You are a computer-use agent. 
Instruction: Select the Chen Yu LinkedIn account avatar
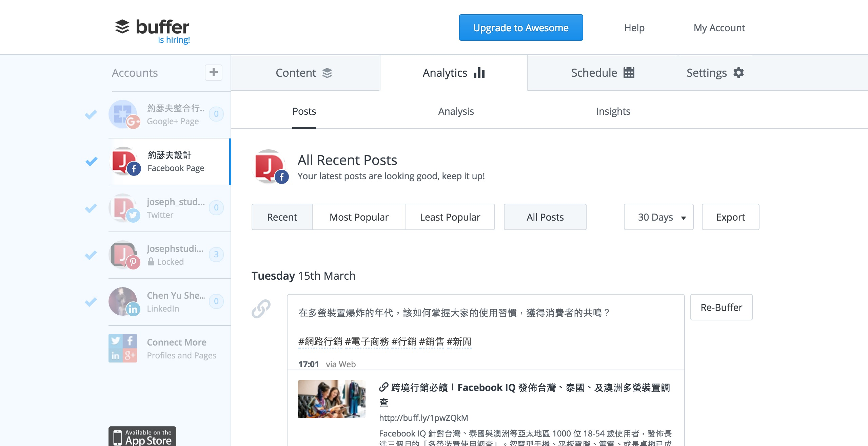coord(123,301)
